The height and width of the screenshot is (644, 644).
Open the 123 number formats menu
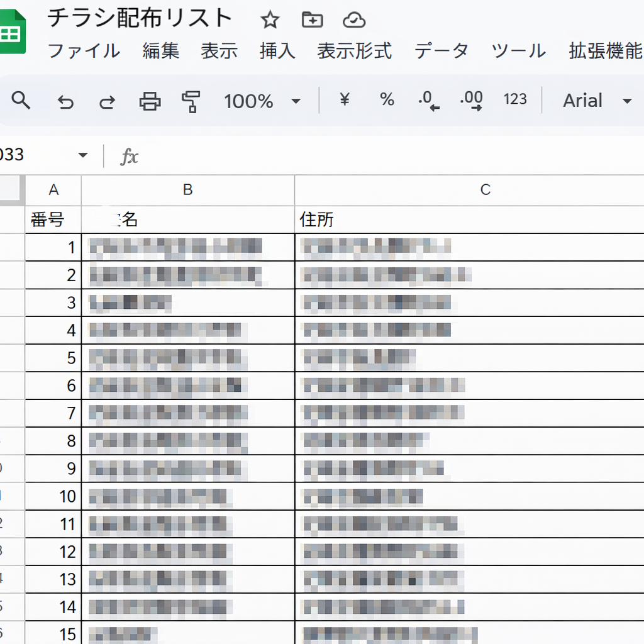[x=515, y=99]
